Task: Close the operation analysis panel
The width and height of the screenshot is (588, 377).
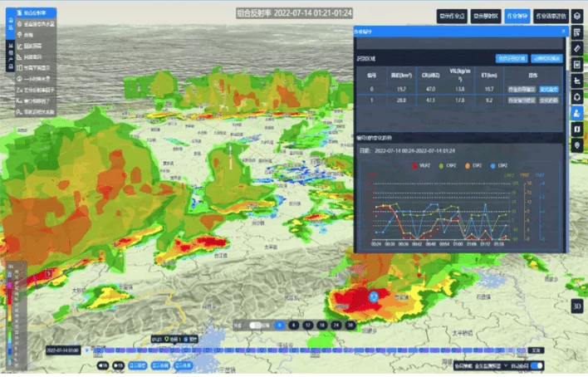Action: click(x=564, y=32)
